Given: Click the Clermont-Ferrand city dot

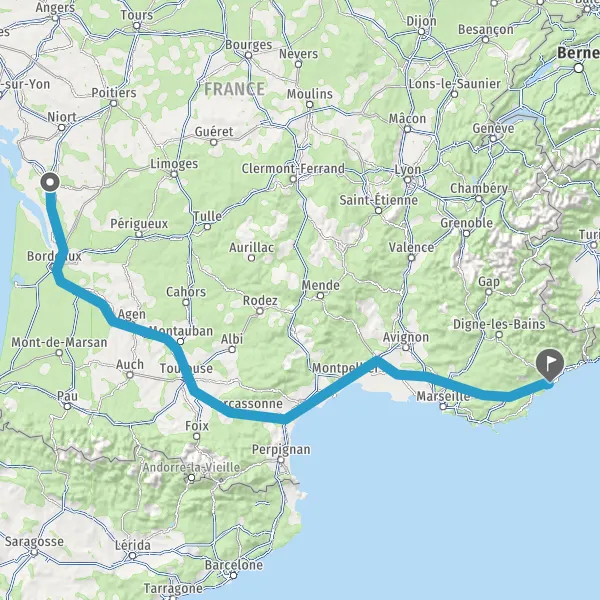Looking at the screenshot, I should (293, 179).
